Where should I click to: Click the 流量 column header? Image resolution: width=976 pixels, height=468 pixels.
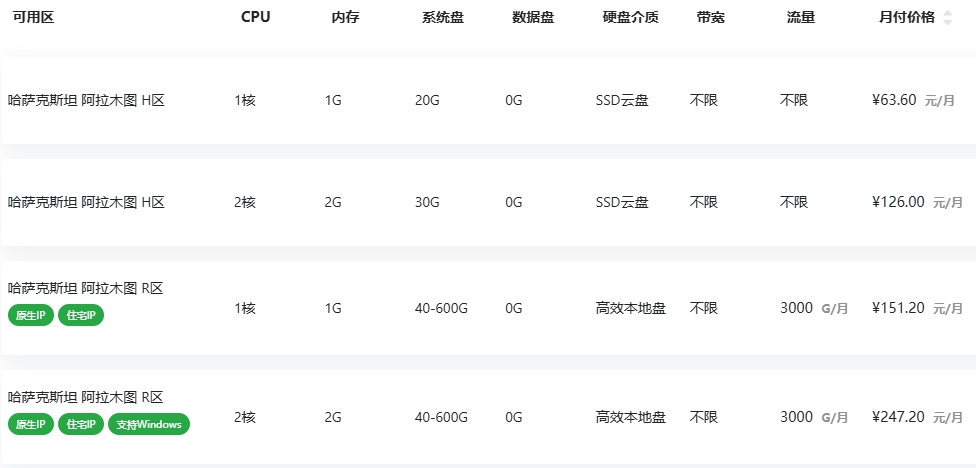click(x=800, y=17)
